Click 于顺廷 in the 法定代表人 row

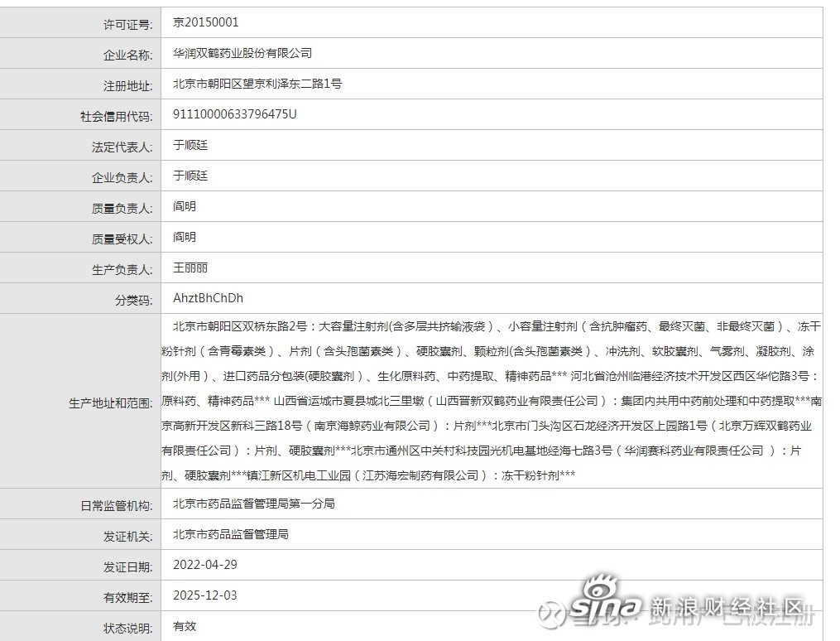pos(190,145)
